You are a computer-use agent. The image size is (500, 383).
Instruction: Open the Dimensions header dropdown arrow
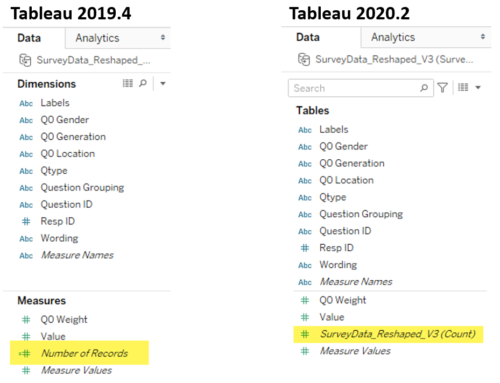[163, 83]
